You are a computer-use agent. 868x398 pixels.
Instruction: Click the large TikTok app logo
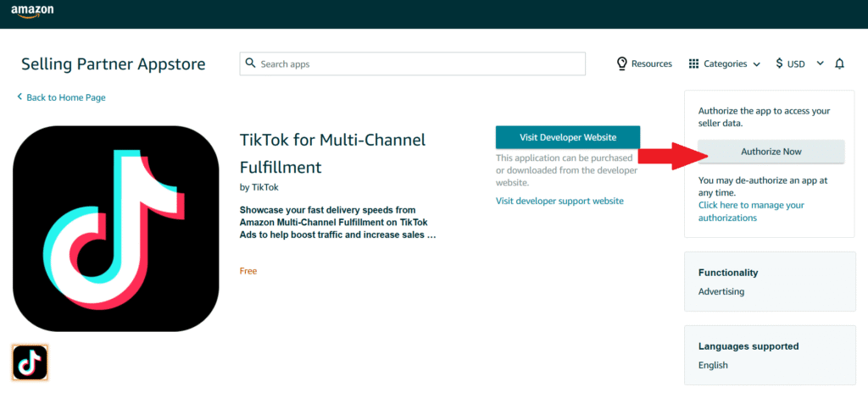coord(115,228)
